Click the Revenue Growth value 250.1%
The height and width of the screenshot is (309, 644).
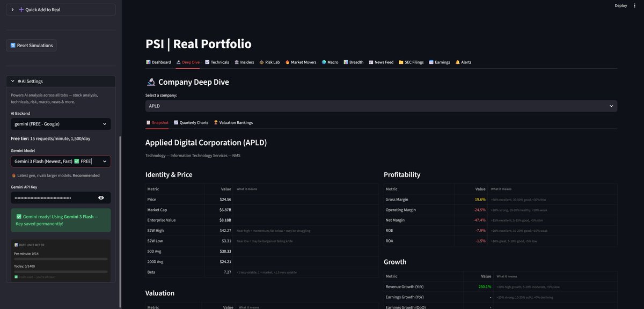click(x=485, y=286)
